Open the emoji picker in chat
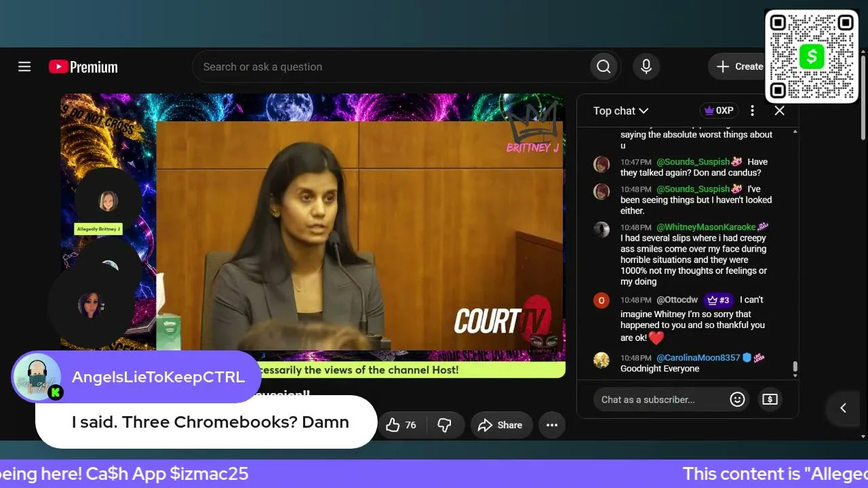The image size is (868, 488). point(737,399)
